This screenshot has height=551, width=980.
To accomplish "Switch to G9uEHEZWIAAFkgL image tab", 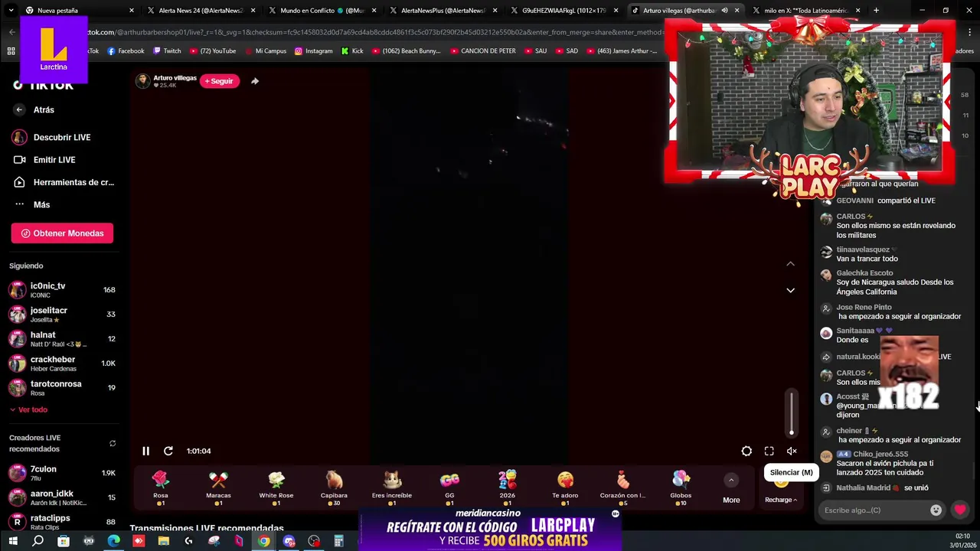I will coord(563,11).
